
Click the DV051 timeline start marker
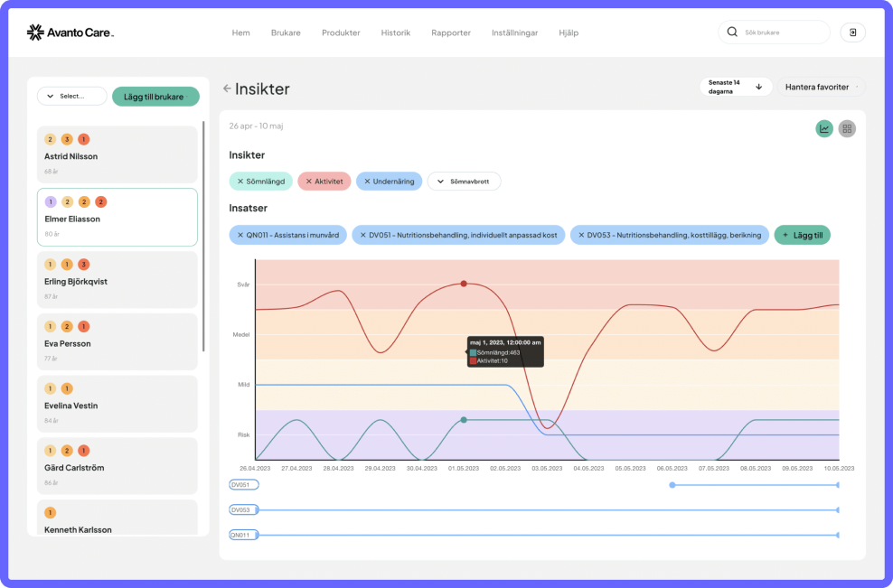(672, 485)
